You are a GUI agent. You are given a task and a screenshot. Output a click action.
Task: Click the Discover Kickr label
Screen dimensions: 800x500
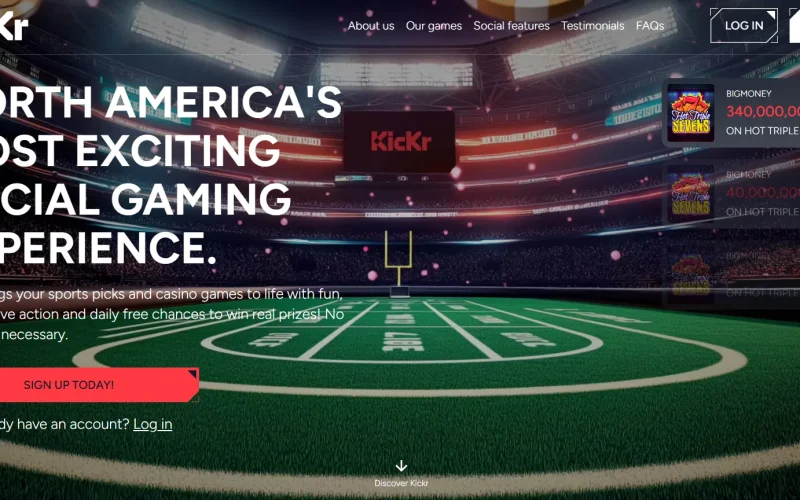pyautogui.click(x=401, y=483)
